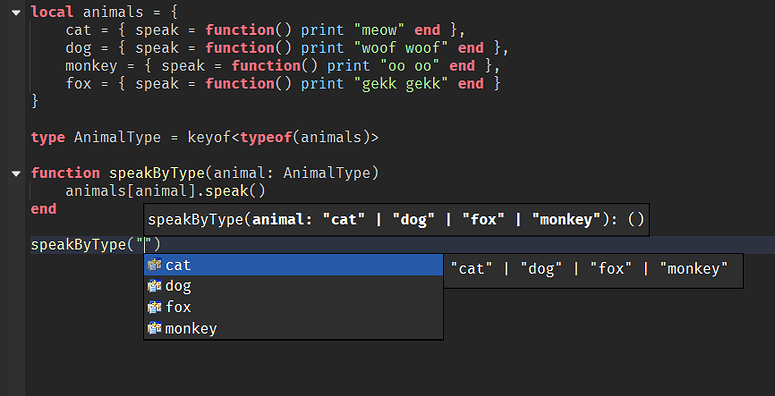Place cursor in the AnimalType type alias
This screenshot has height=396, width=775.
click(117, 137)
